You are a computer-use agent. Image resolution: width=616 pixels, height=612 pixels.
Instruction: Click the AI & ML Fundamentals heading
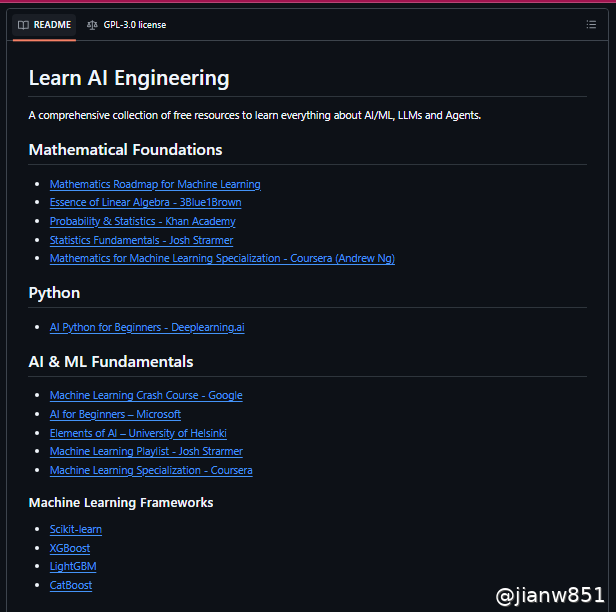coord(111,362)
